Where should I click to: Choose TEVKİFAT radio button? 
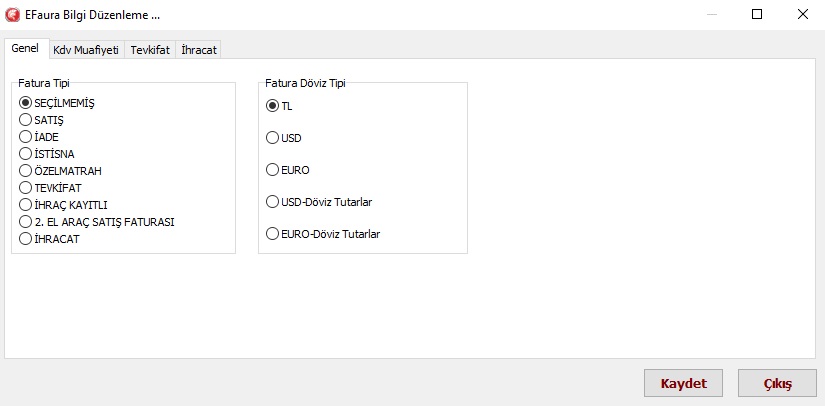pos(26,188)
